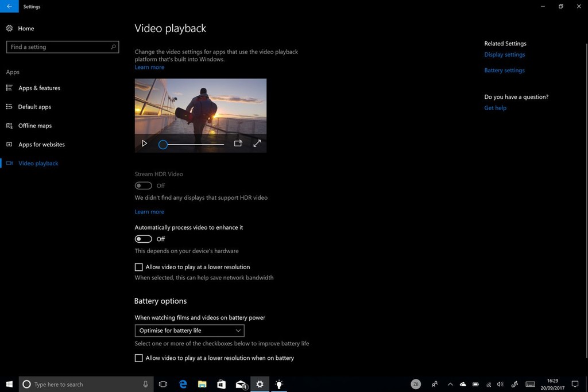Screen dimensions: 588x392
Task: Click the volume icon in the system tray
Action: (x=500, y=384)
